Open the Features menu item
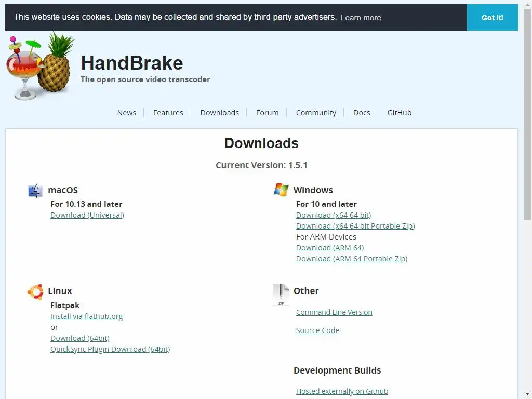The image size is (532, 399). pos(168,113)
